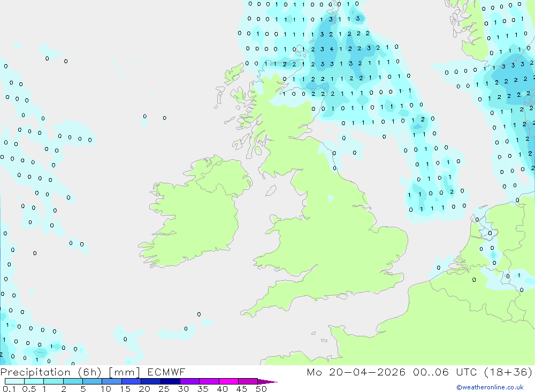The image size is (535, 392).
Task: Click the "10" legend scale label
Action: (106, 389)
